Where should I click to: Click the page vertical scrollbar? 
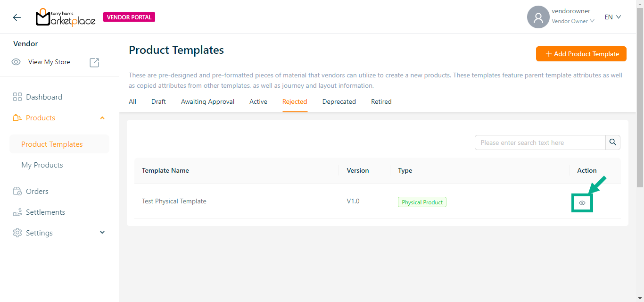[x=640, y=94]
